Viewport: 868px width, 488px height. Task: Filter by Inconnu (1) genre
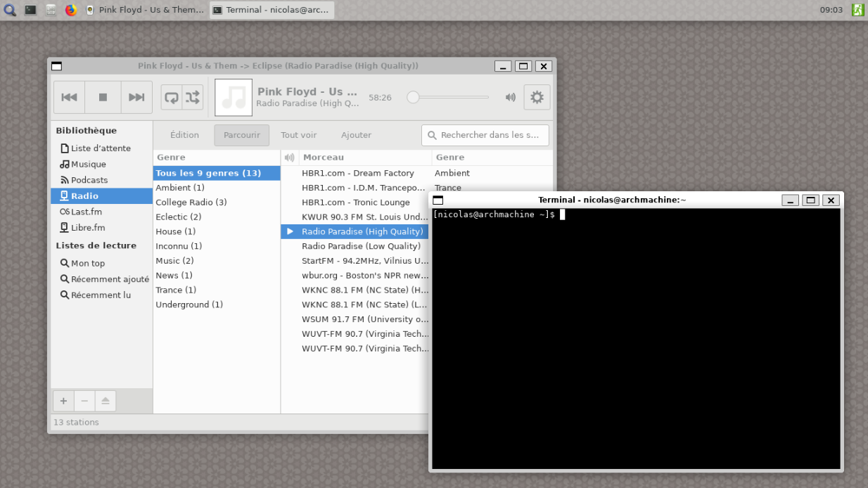tap(217, 246)
